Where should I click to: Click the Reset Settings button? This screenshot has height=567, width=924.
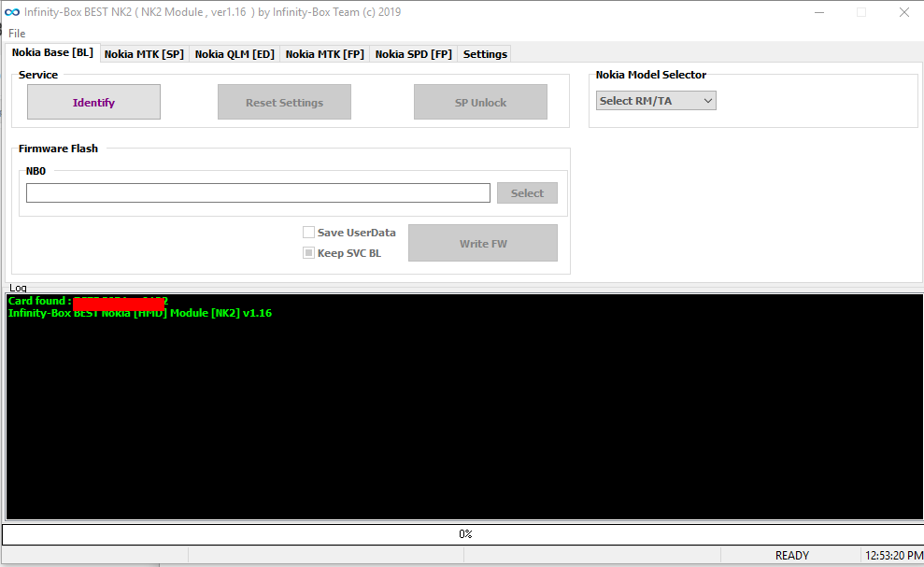point(284,102)
